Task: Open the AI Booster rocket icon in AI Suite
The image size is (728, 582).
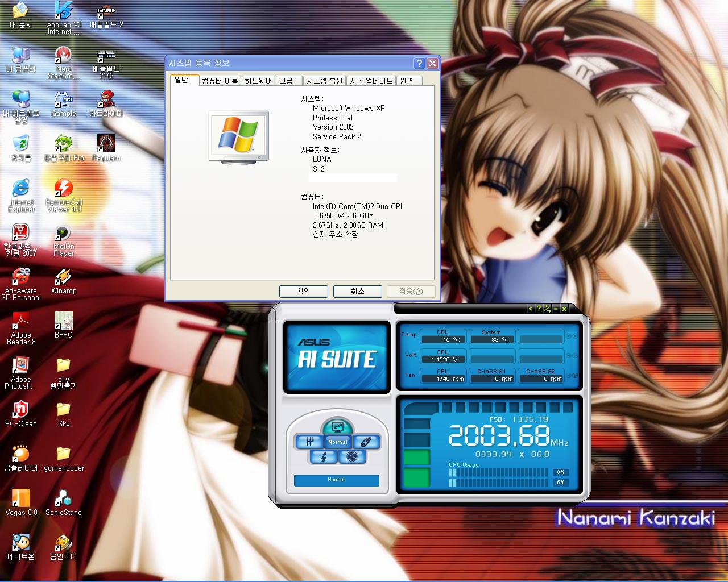Action: 366,442
